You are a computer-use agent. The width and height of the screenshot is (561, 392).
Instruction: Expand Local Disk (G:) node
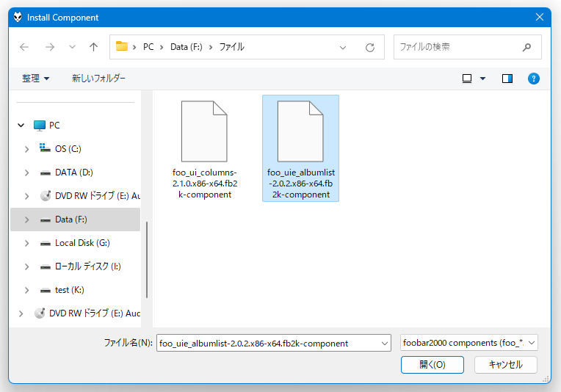coord(27,243)
